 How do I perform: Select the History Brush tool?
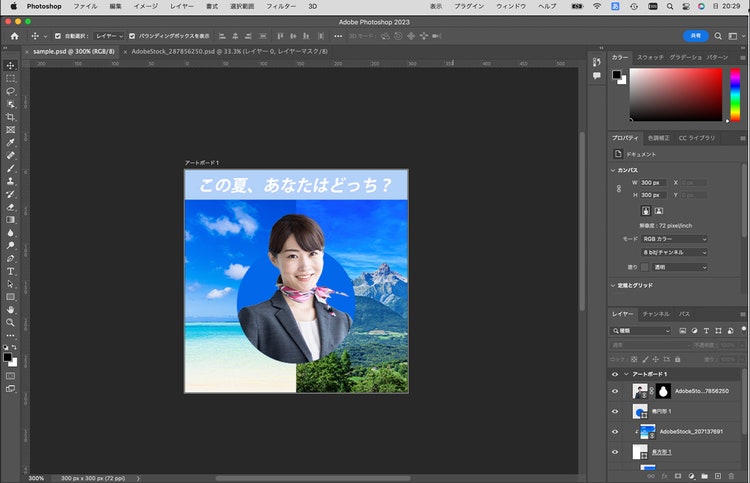click(x=11, y=194)
